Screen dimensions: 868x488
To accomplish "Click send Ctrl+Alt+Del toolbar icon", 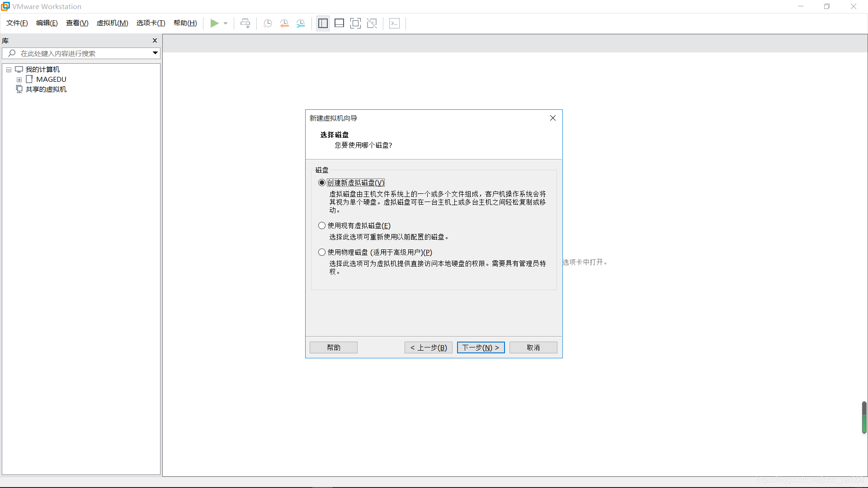I will click(245, 23).
